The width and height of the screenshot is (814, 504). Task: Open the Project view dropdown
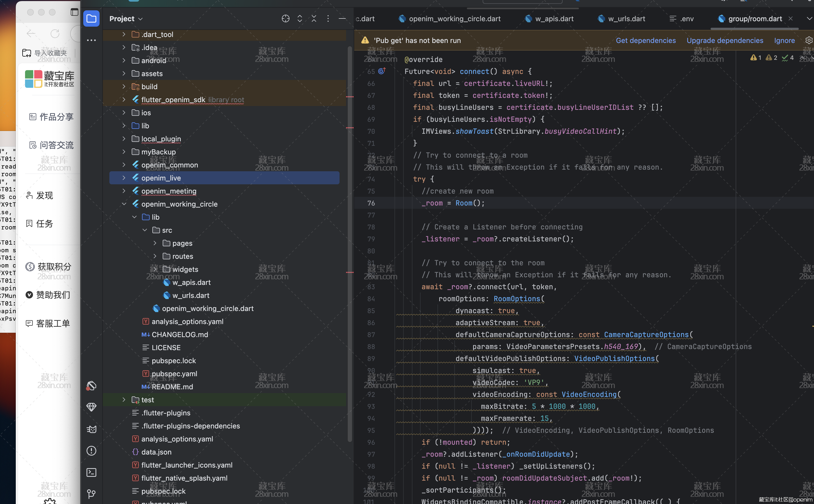(x=126, y=19)
